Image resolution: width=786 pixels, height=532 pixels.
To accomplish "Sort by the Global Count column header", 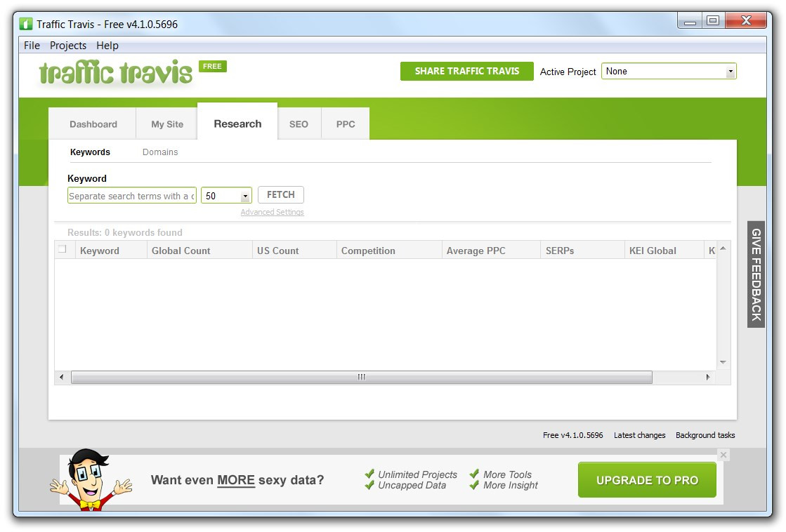I will (199, 251).
